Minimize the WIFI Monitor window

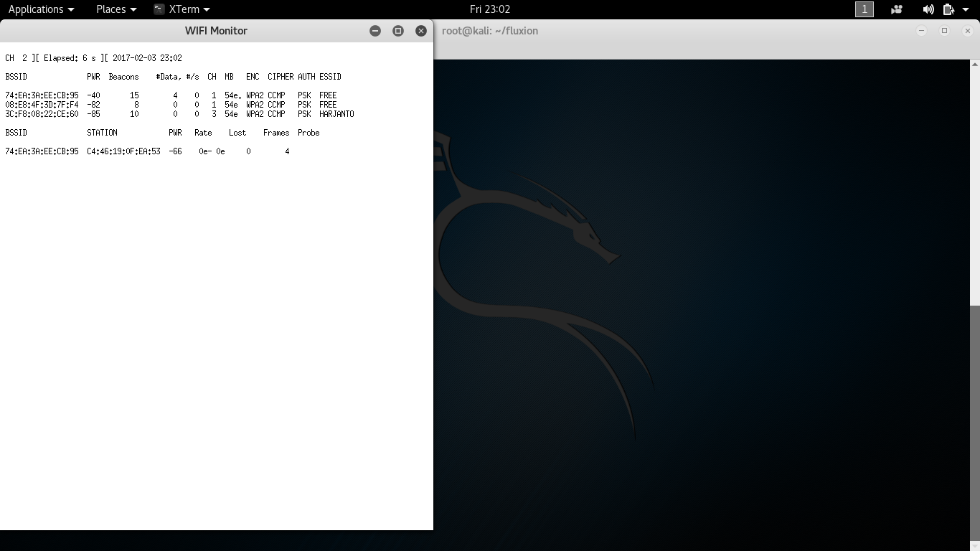(x=375, y=31)
